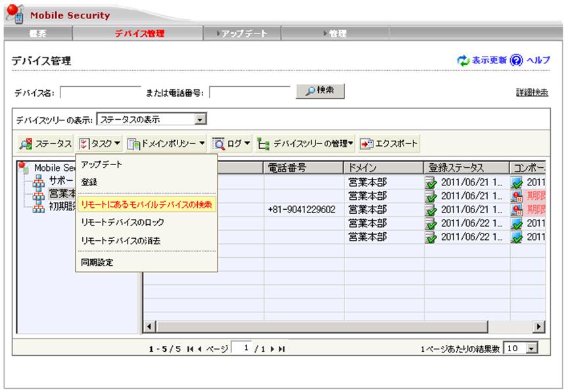Choose リモートデバイスの消去 menu item
The image size is (568, 392).
[120, 241]
